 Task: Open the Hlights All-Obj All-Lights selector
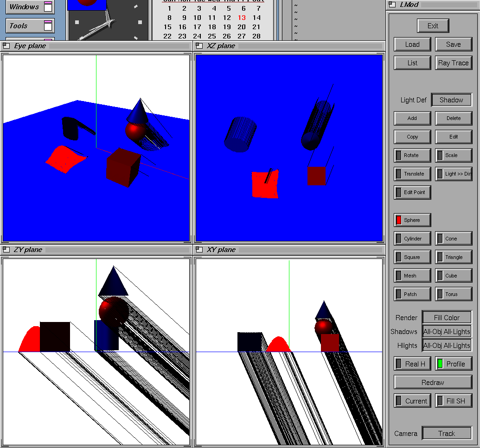(447, 346)
